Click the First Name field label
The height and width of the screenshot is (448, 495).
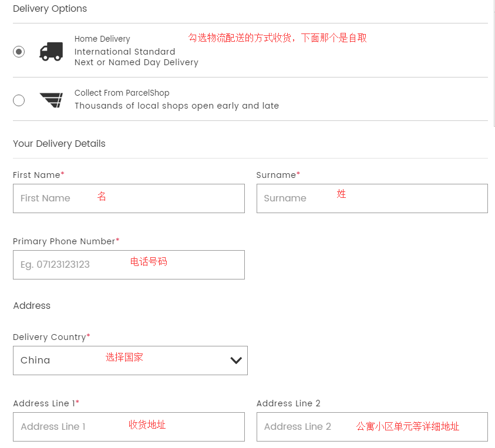[x=36, y=175]
